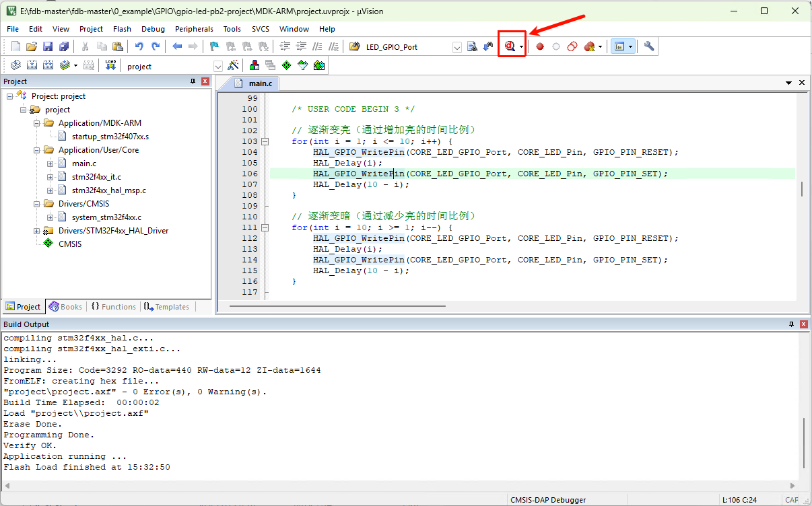
Task: Collapse the fold marker at line 103
Action: (x=265, y=141)
